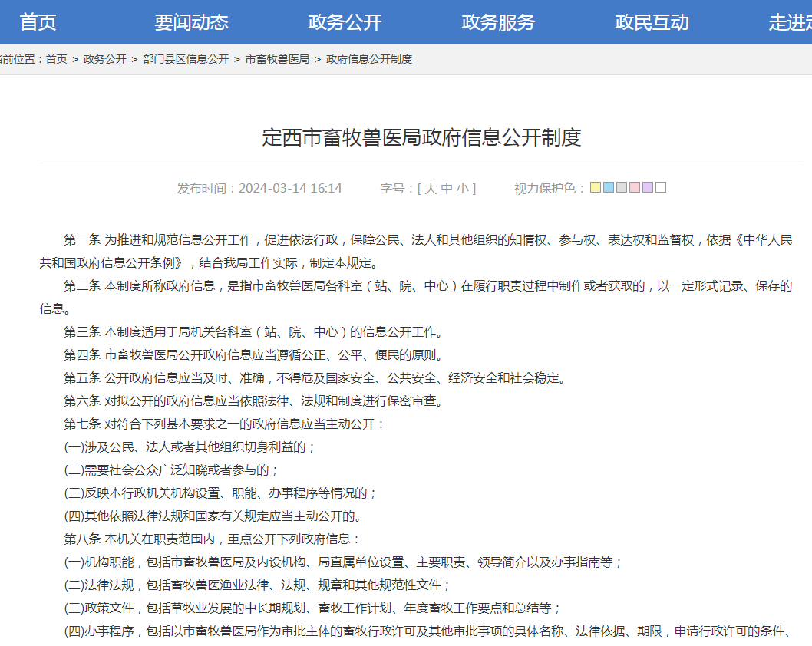Click the 政府信息公开制度 breadcrumb link
Viewport: 812px width, 646px height.
[369, 59]
